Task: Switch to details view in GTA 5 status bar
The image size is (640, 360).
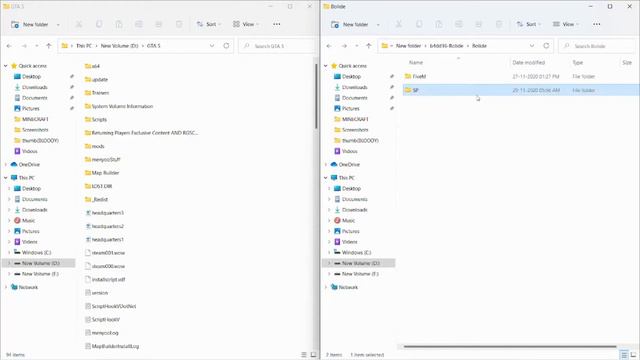Action: click(304, 355)
